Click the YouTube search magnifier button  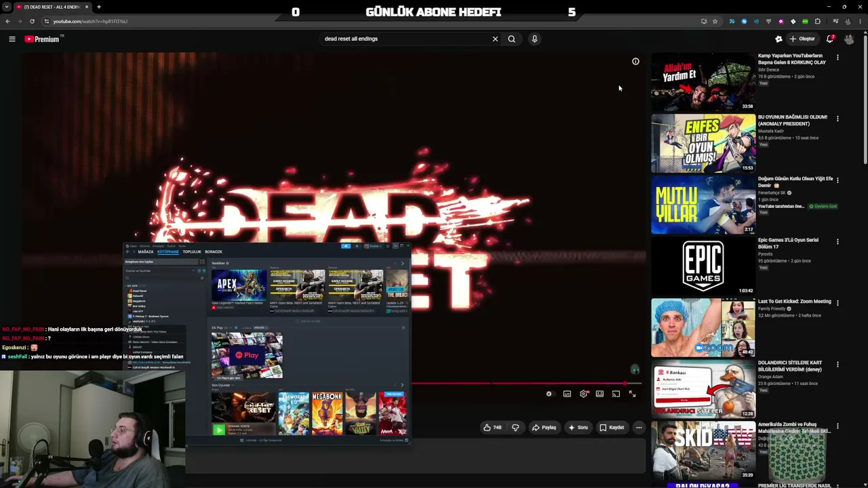coord(511,39)
